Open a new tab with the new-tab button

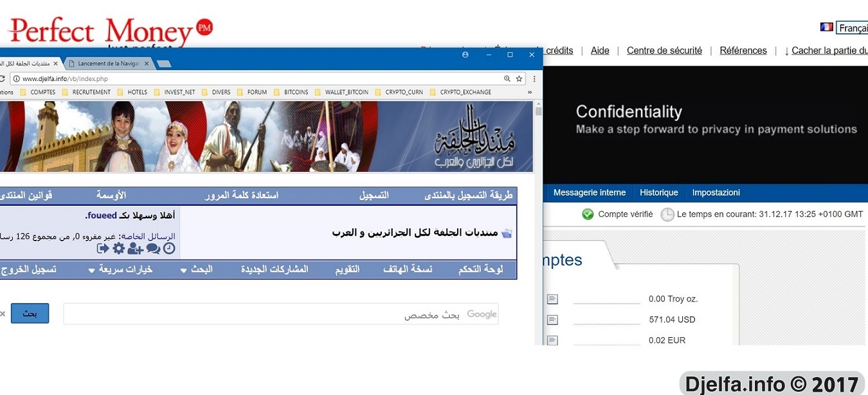coord(164,64)
